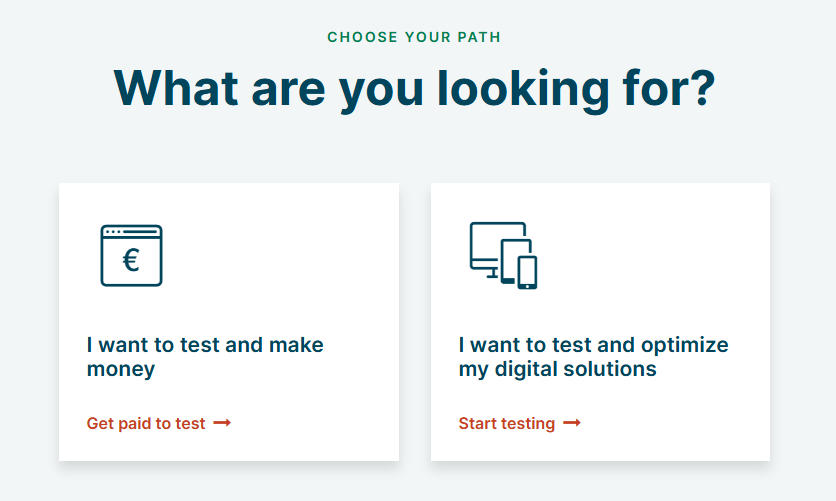
Task: Click the euro symbol inside the window icon
Action: pyautogui.click(x=131, y=261)
